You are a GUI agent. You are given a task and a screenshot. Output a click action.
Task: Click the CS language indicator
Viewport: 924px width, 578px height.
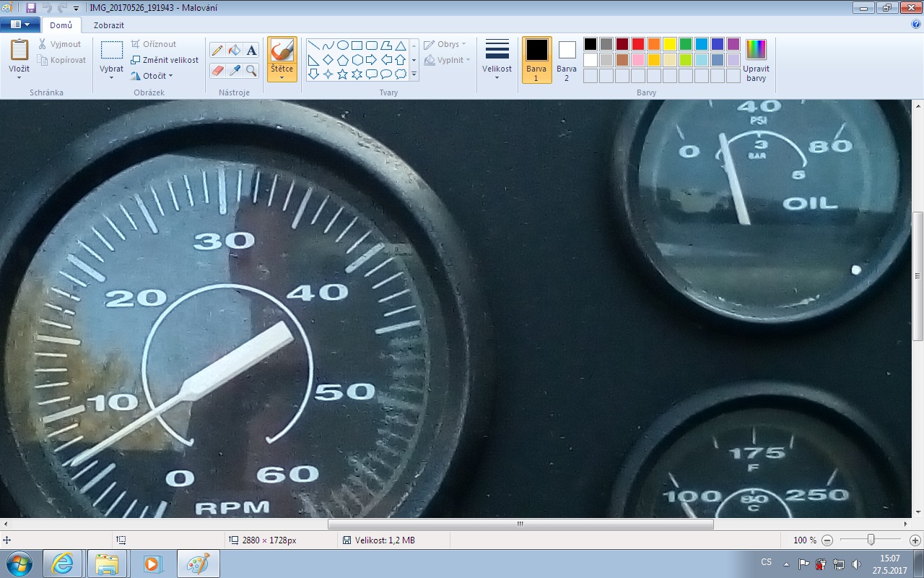(767, 562)
